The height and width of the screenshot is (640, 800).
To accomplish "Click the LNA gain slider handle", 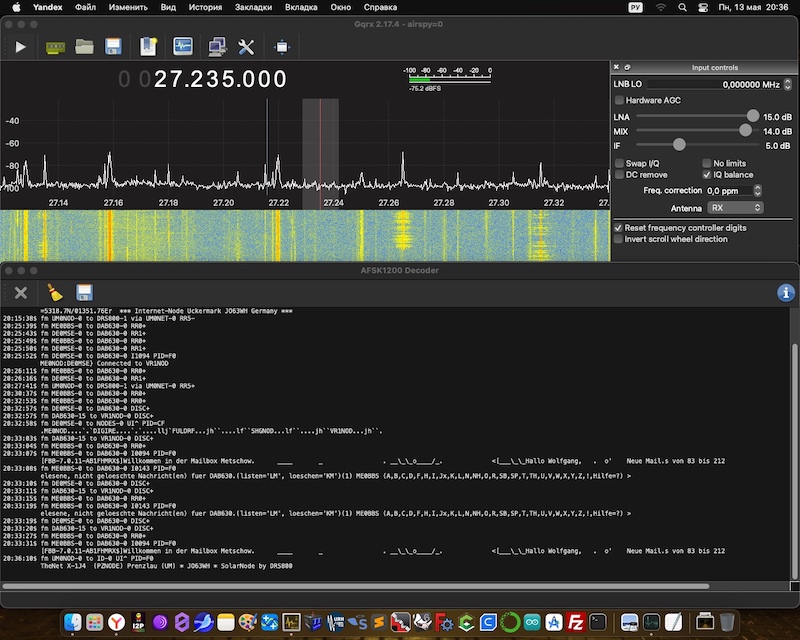I will [753, 117].
